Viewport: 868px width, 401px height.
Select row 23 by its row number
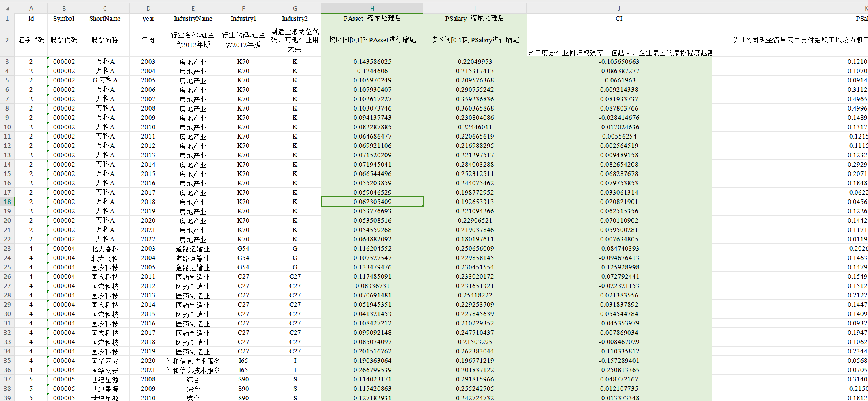(7, 248)
